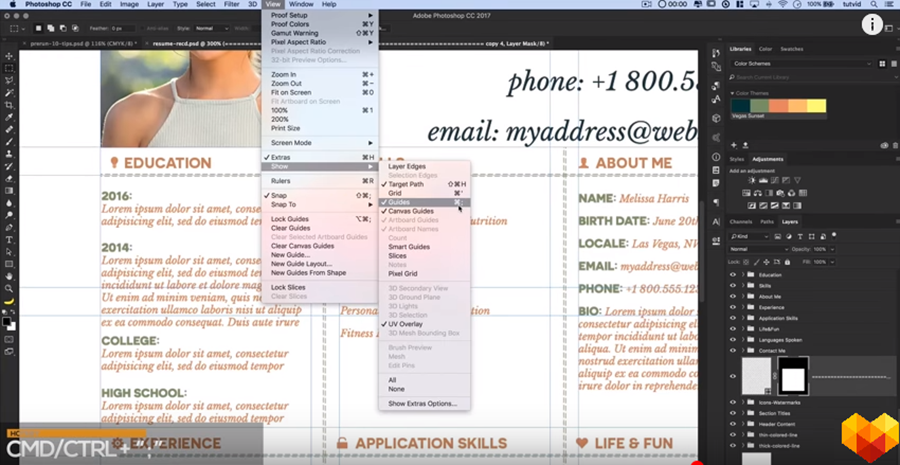Viewport: 900px width, 465px height.
Task: Choose Show Extras Options
Action: (x=422, y=403)
